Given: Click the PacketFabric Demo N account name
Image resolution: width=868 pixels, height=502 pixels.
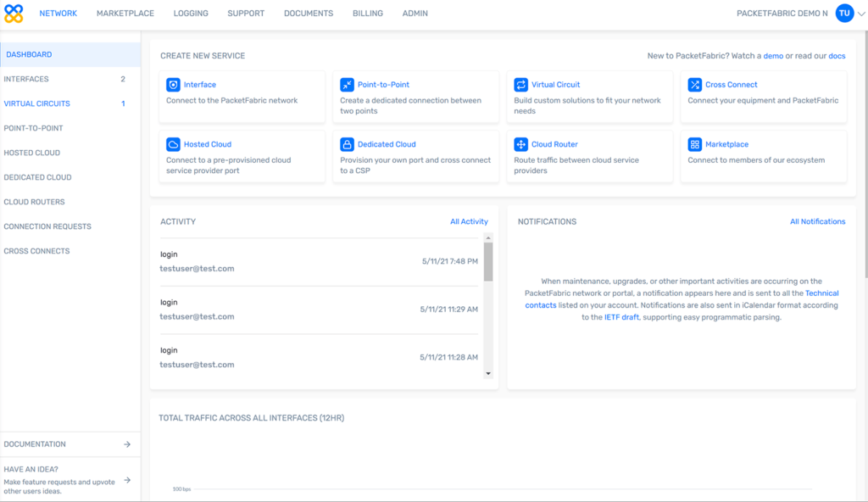Looking at the screenshot, I should [782, 14].
